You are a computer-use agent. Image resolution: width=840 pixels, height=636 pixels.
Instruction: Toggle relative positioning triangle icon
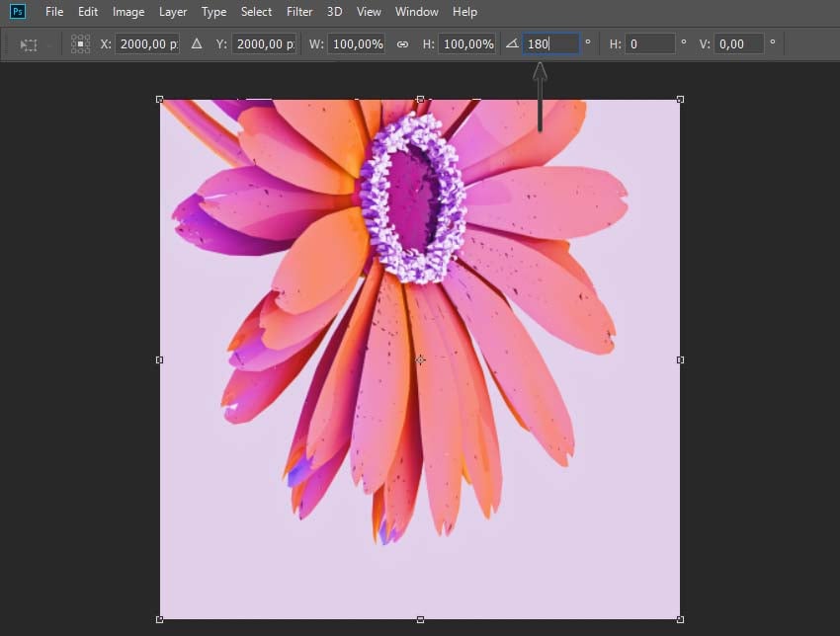(196, 44)
